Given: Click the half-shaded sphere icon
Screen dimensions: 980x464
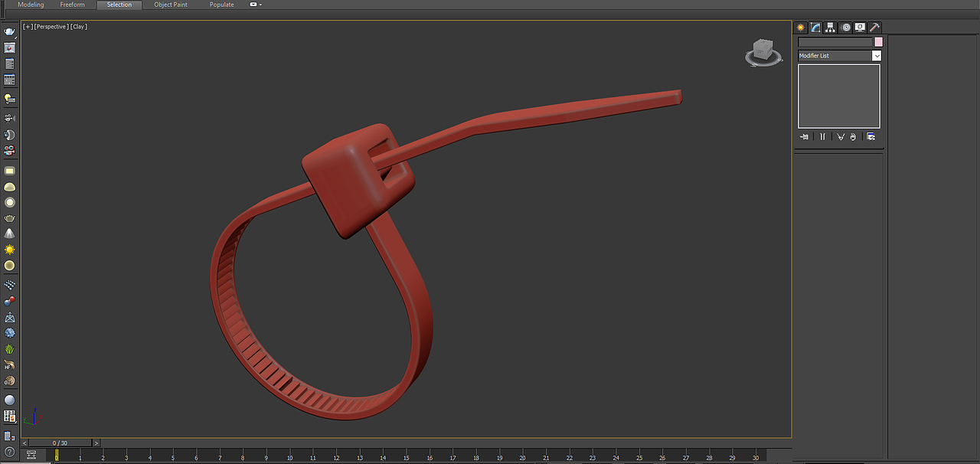Looking at the screenshot, I should 9,135.
